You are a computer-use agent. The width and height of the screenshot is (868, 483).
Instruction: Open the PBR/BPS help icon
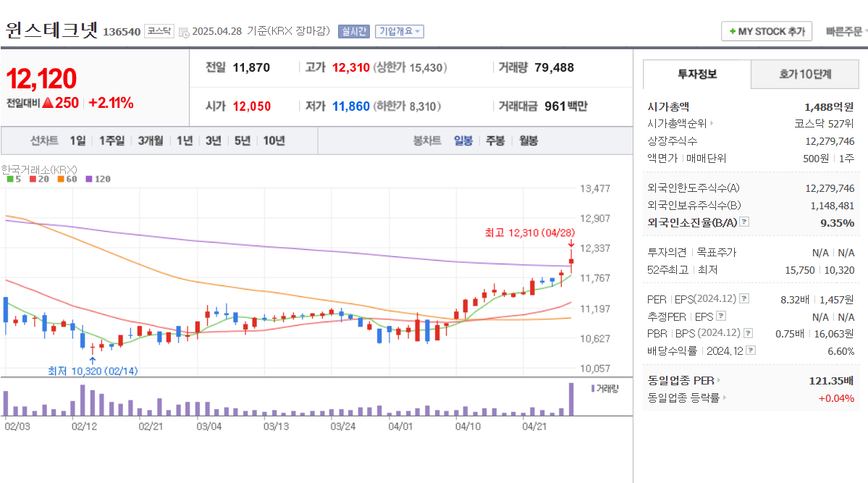click(747, 332)
